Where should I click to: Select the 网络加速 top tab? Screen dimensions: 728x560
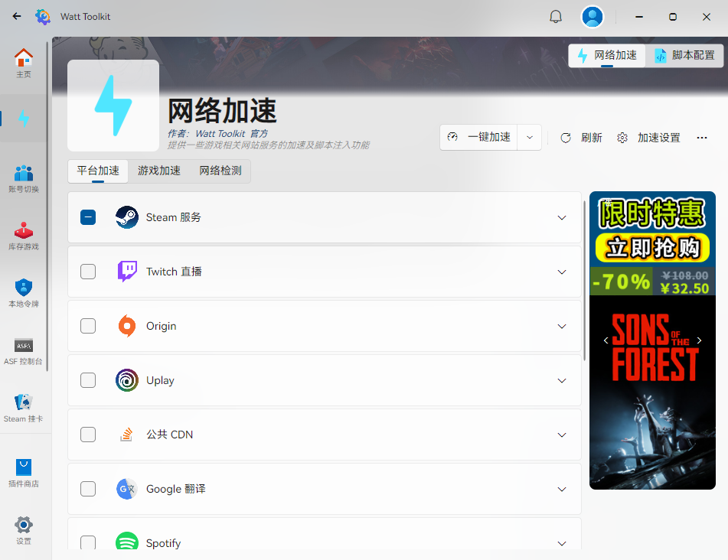click(607, 56)
